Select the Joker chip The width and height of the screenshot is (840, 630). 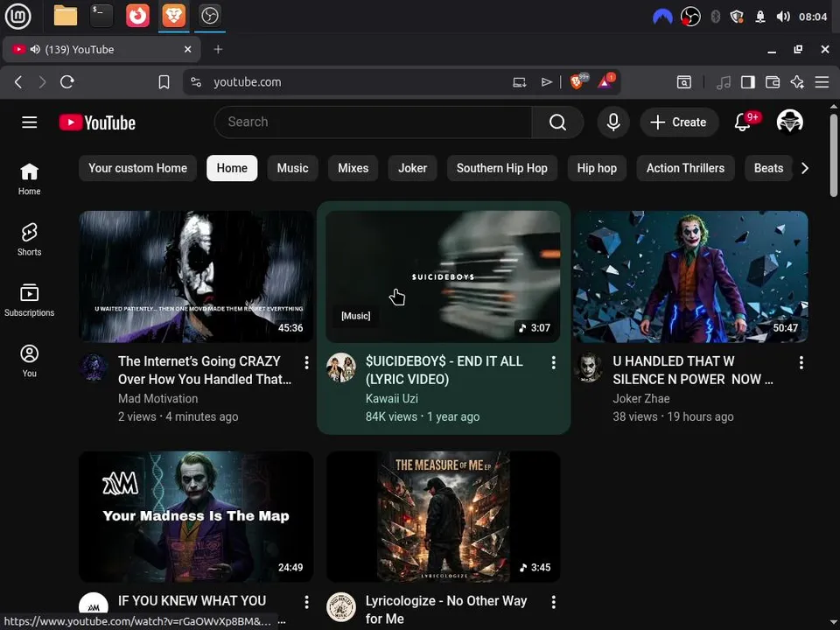click(412, 168)
